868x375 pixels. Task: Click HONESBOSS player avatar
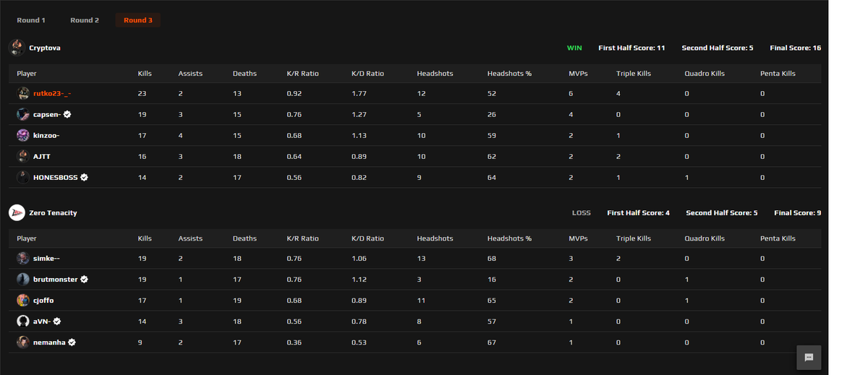point(23,177)
